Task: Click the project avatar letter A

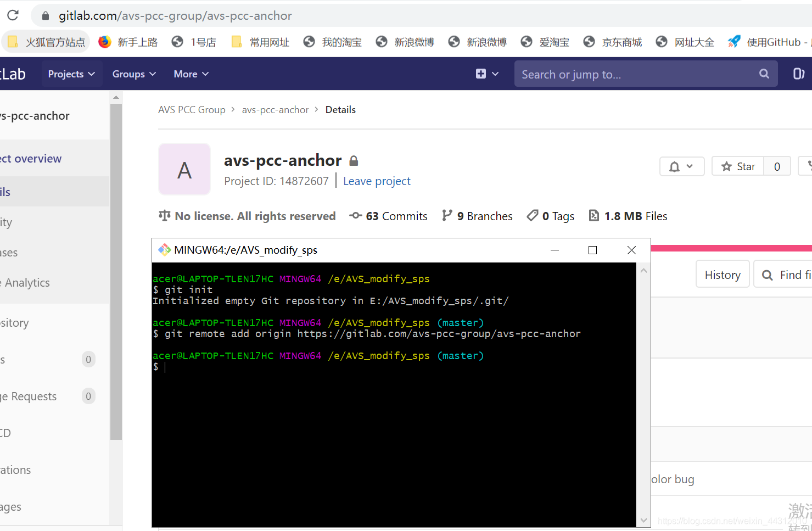Action: coord(184,169)
